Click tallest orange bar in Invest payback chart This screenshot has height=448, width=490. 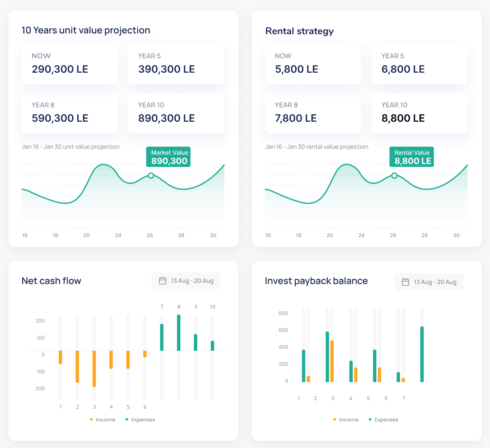click(x=332, y=361)
